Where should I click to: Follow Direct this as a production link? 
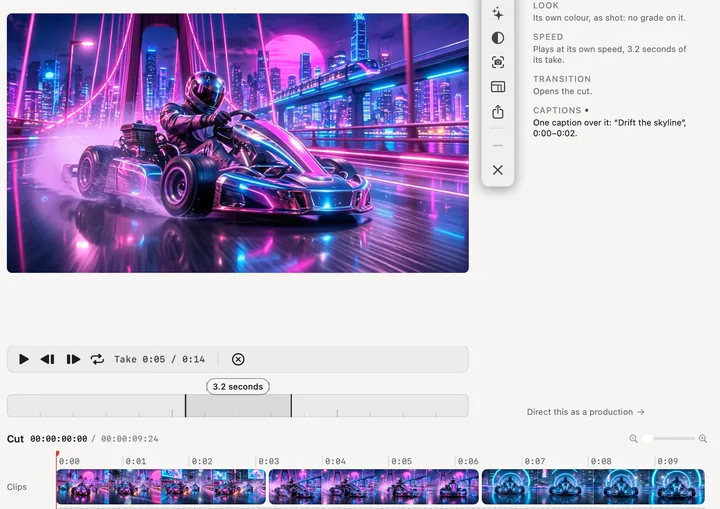pos(585,412)
